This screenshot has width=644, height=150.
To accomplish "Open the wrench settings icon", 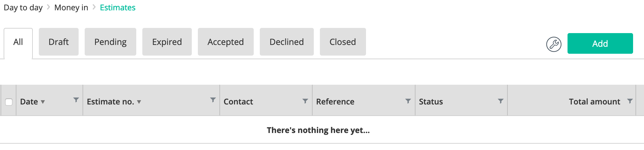I will coord(554,44).
